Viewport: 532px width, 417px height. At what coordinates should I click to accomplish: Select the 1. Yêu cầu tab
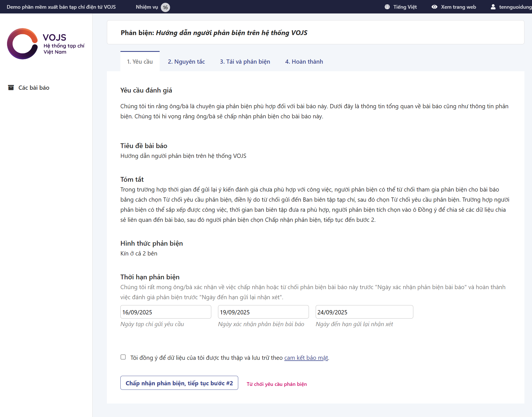click(x=140, y=62)
